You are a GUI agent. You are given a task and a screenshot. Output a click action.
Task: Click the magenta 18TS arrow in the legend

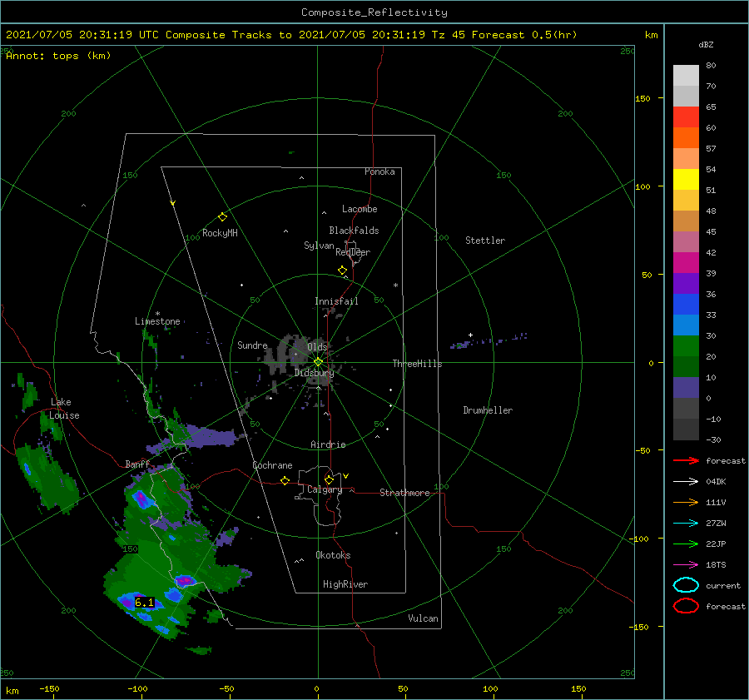[686, 565]
